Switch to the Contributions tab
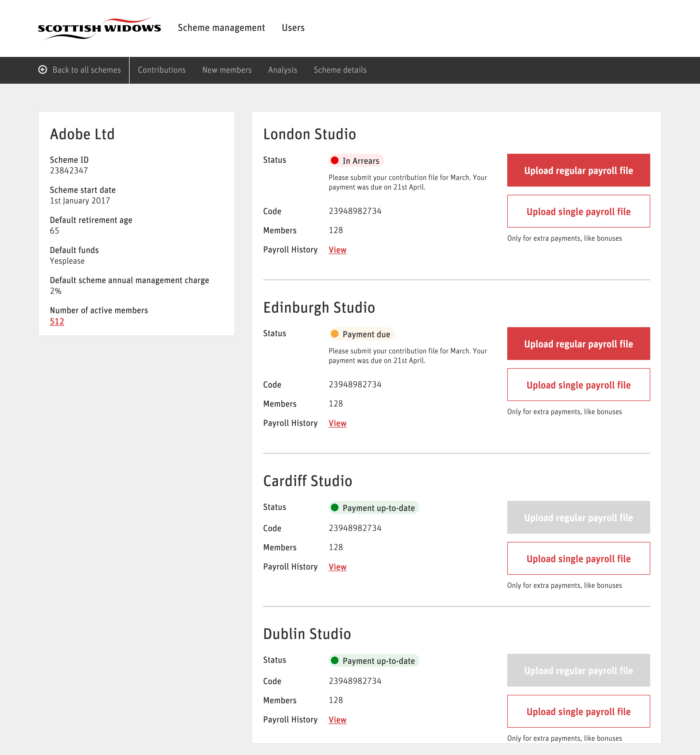Viewport: 700px width, 755px height. [x=162, y=70]
